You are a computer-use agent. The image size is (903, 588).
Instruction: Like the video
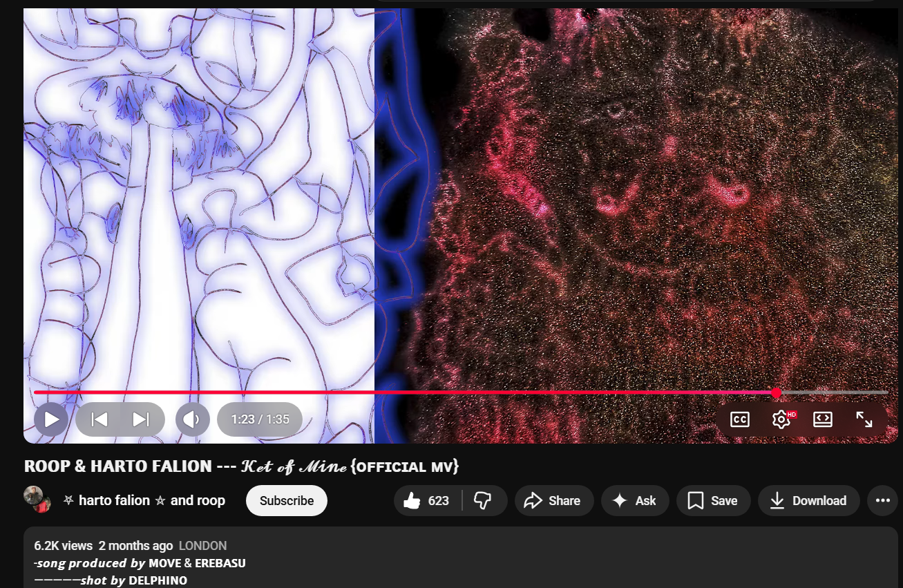(427, 500)
